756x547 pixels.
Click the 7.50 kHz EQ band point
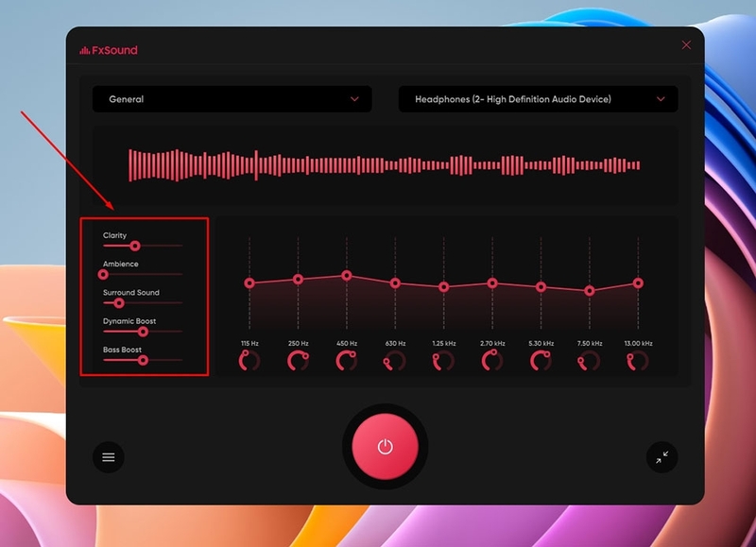[x=589, y=291]
